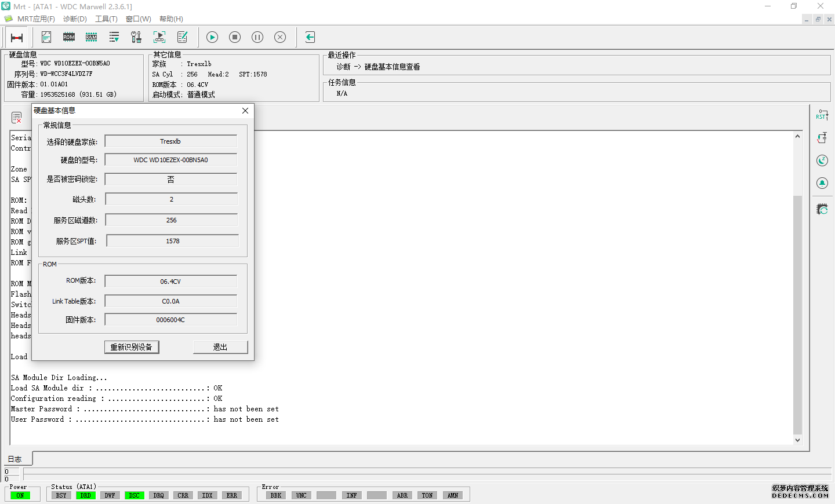Image resolution: width=835 pixels, height=504 pixels.
Task: Click the 服务区SPT值 field showing 1578
Action: point(172,241)
